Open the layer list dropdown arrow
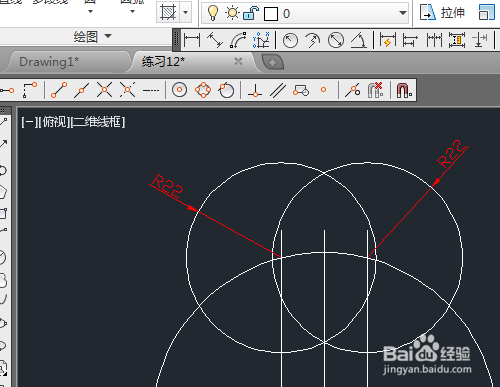This screenshot has width=500, height=387. pyautogui.click(x=403, y=13)
